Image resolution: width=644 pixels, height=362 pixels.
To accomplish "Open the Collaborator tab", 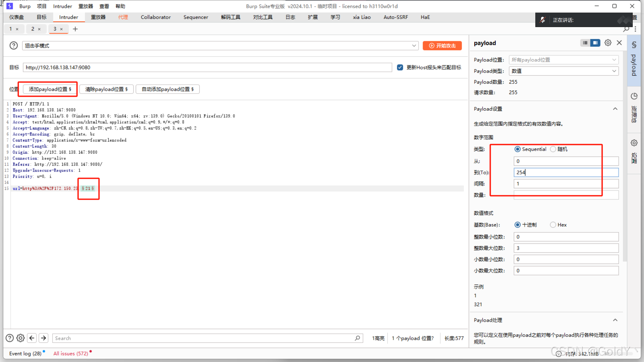I will pos(156,17).
